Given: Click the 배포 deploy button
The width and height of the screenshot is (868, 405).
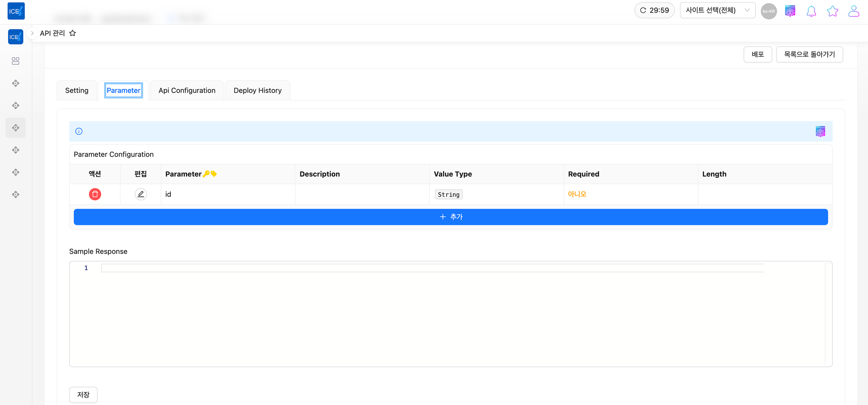Looking at the screenshot, I should click(757, 54).
